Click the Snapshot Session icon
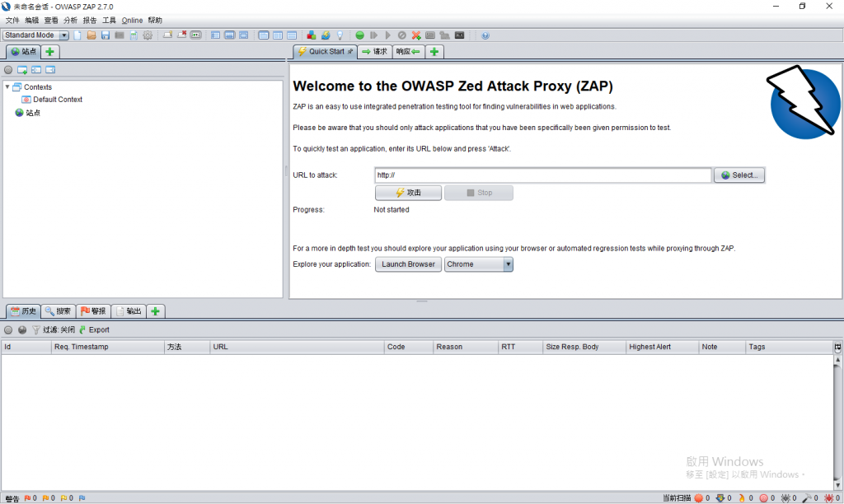Viewport: 844px width, 504px height. pyautogui.click(x=120, y=35)
